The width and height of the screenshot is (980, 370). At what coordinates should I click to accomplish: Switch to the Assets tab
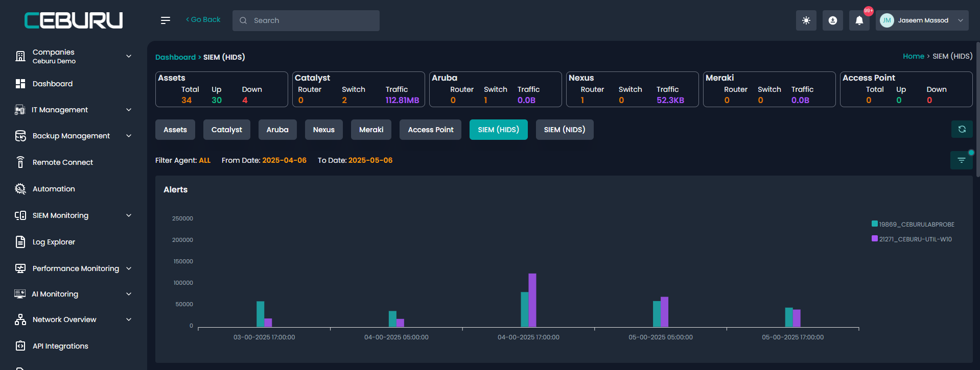175,130
